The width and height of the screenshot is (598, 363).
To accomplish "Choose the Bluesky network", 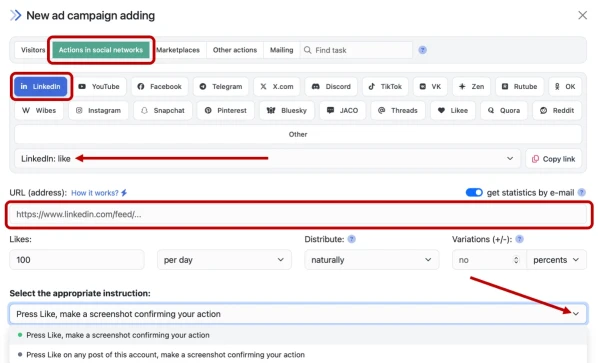I will coord(287,111).
